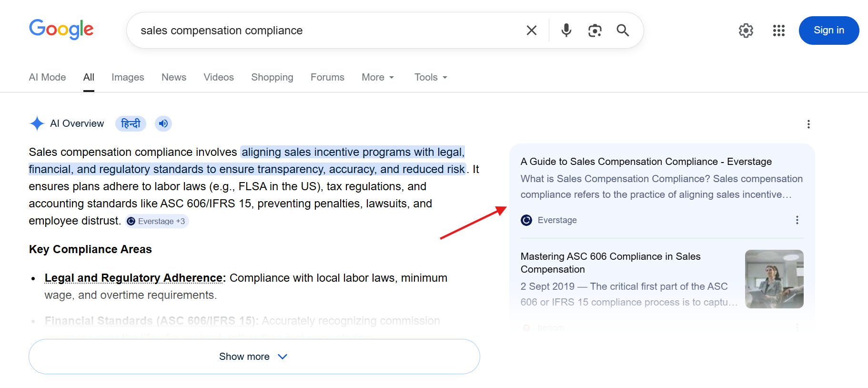Click into the search input field
Image resolution: width=868 pixels, height=388 pixels.
(324, 31)
